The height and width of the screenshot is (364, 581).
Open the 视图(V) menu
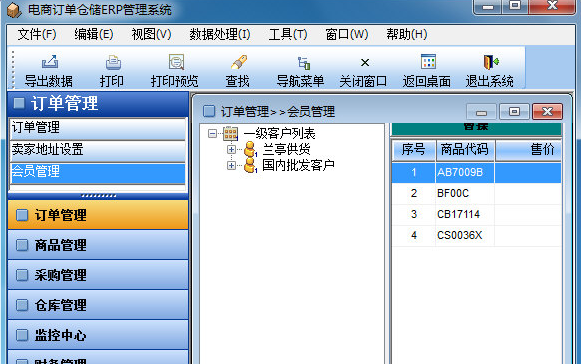[151, 34]
